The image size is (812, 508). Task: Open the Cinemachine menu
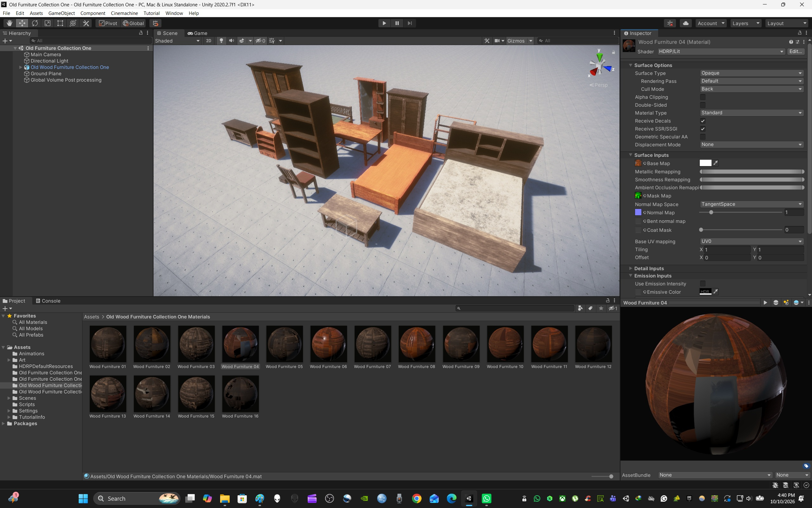pyautogui.click(x=124, y=13)
